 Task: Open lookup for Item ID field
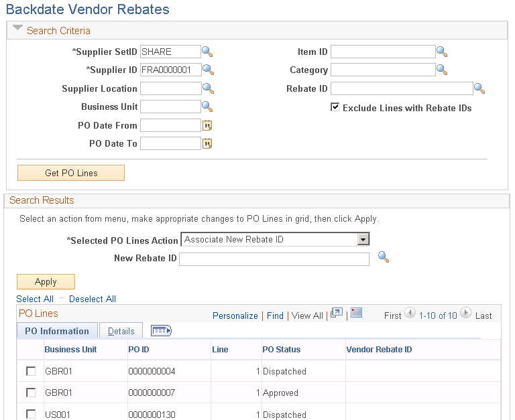tap(442, 52)
